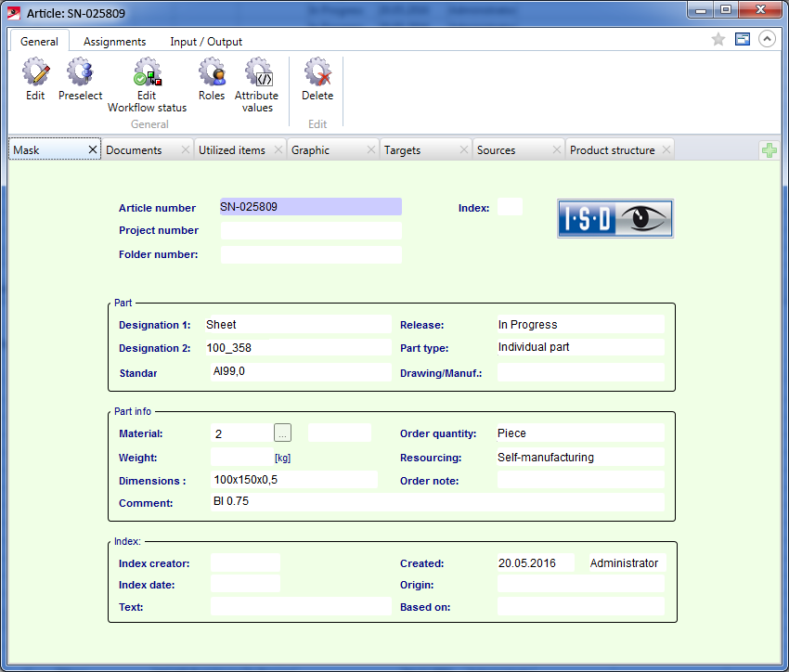The width and height of the screenshot is (789, 672).
Task: Switch to the Product structure tab
Action: [613, 150]
